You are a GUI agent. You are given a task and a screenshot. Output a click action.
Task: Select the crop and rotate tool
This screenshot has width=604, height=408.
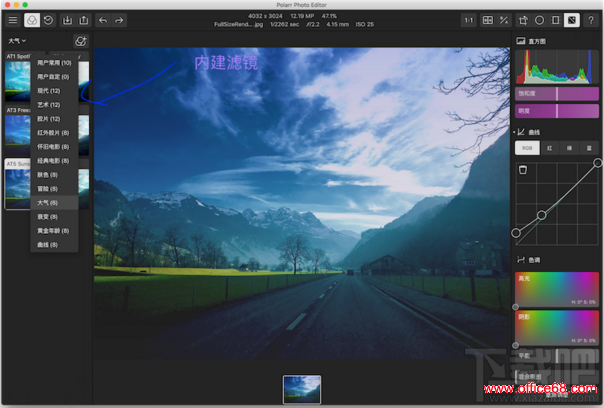(523, 20)
